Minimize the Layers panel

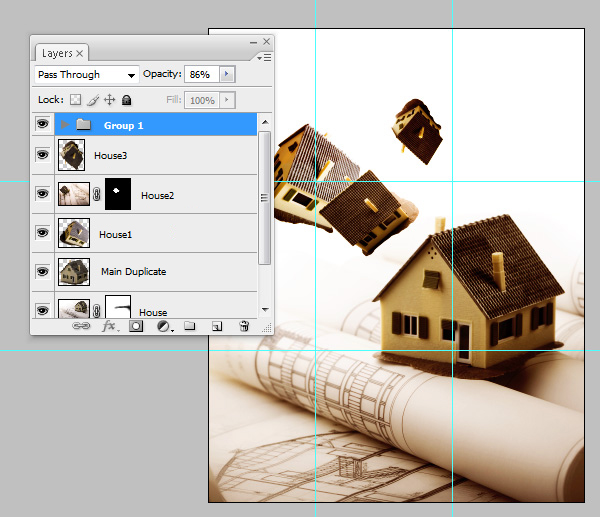coord(253,42)
